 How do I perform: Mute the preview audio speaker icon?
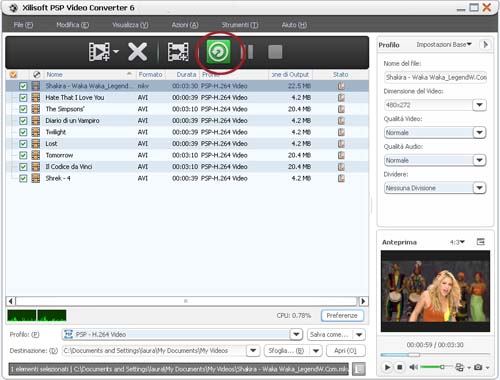click(x=413, y=367)
